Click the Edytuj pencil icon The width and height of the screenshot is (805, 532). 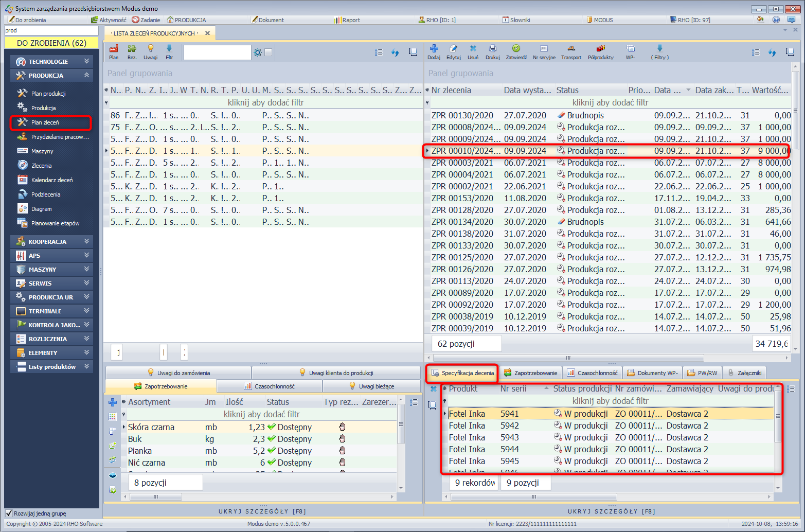(453, 49)
